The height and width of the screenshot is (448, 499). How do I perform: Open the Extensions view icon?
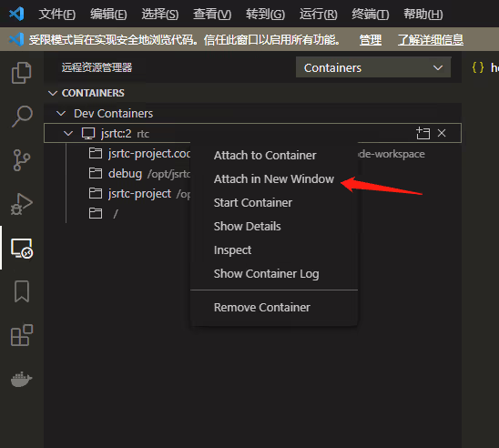(22, 335)
